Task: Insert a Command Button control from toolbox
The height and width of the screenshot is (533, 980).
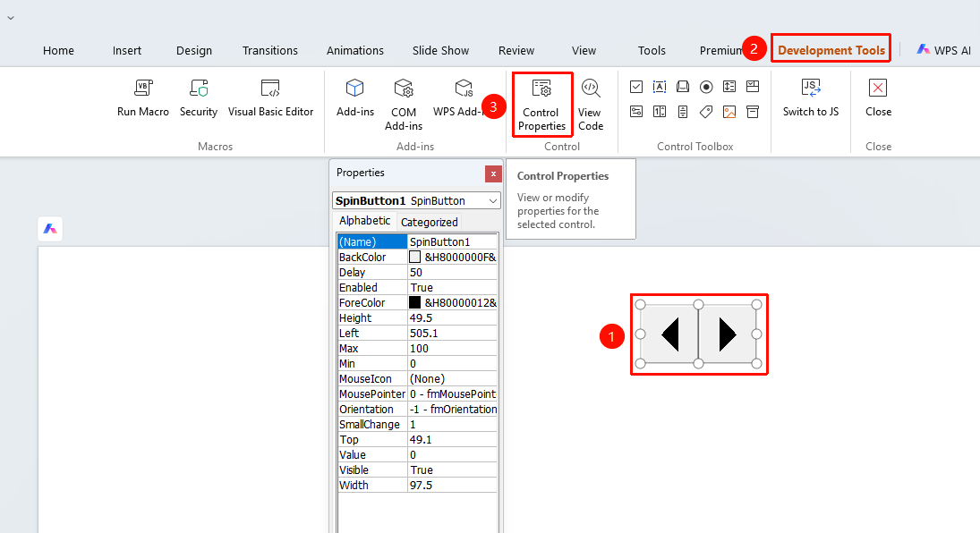Action: (x=683, y=87)
